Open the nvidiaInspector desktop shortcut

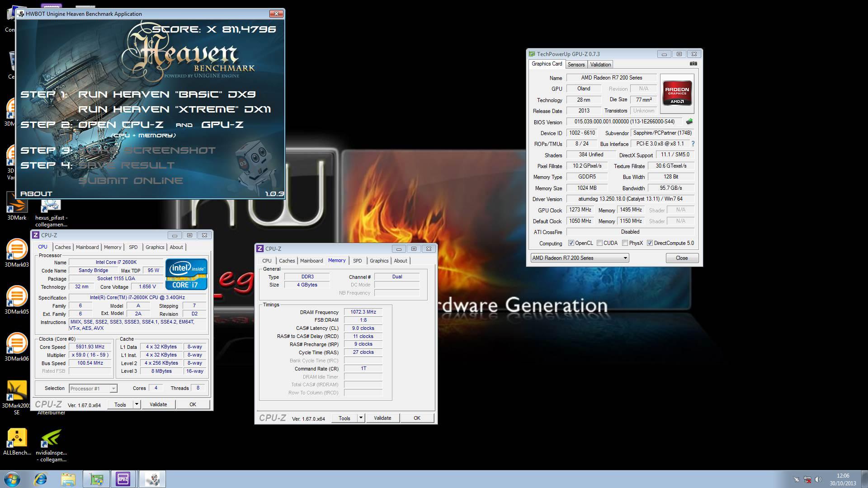pos(51,445)
